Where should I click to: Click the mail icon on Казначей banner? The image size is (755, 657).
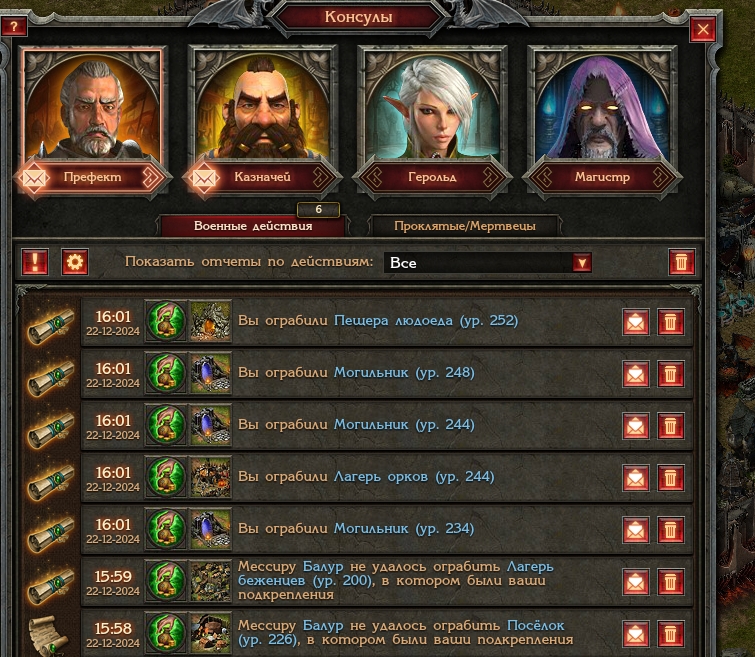(203, 178)
